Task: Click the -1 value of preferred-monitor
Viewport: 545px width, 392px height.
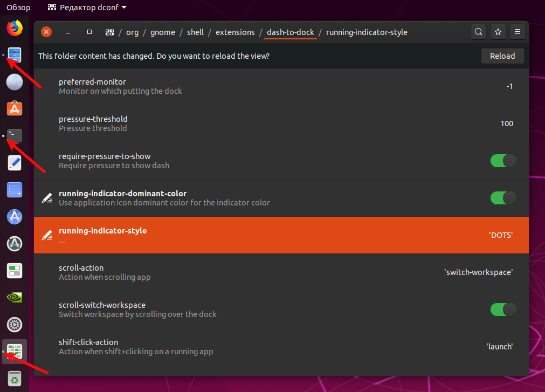Action: tap(509, 86)
